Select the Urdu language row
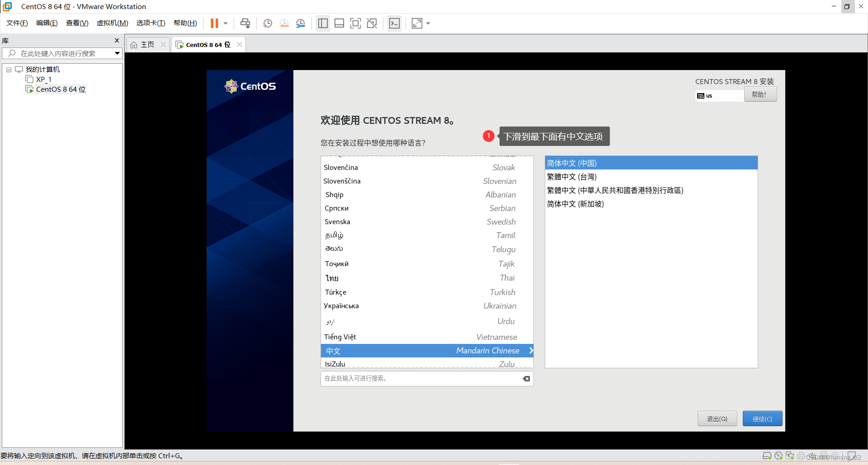This screenshot has height=465, width=868. coord(427,321)
